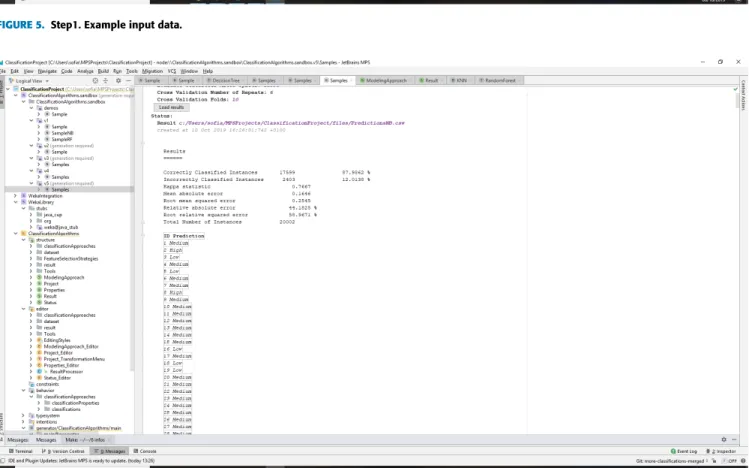Collapse the stubs folder
This screenshot has height=468, width=749.
23,208
